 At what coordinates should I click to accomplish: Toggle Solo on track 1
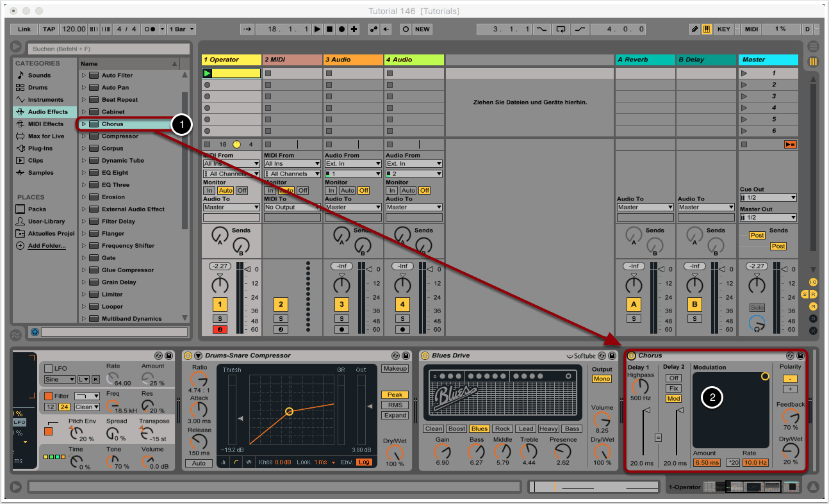[220, 318]
